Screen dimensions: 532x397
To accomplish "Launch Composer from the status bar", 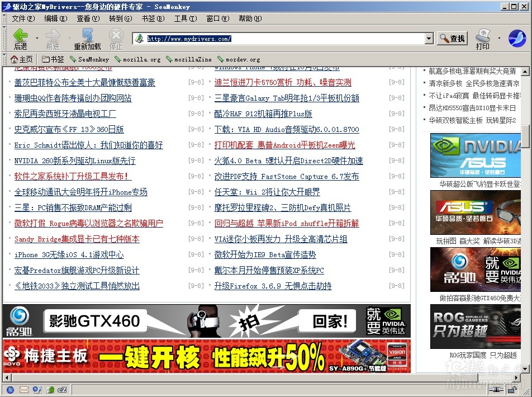I will 37,390.
